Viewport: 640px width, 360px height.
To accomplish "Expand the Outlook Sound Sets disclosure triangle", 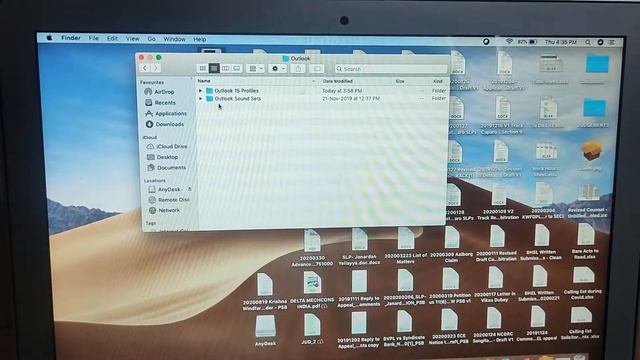I will 200,99.
